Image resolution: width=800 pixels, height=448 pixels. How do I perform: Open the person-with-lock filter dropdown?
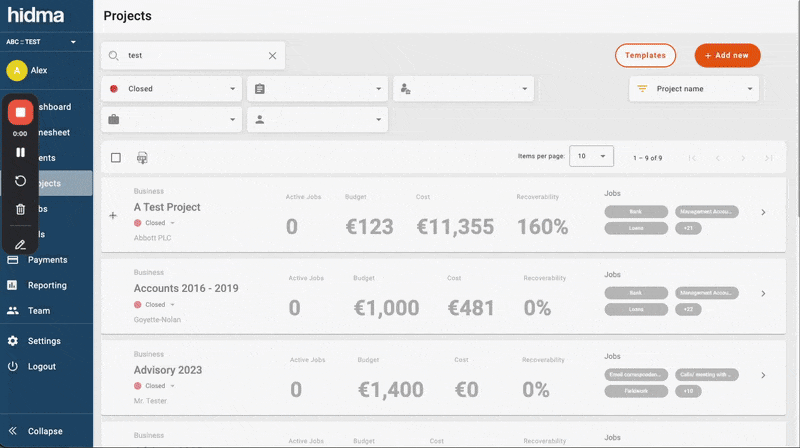[463, 89]
